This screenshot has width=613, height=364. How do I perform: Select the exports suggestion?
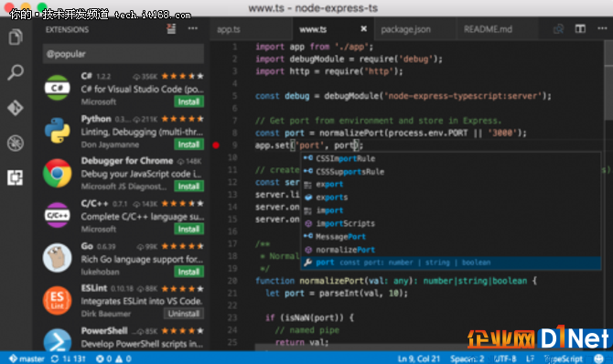point(451,198)
